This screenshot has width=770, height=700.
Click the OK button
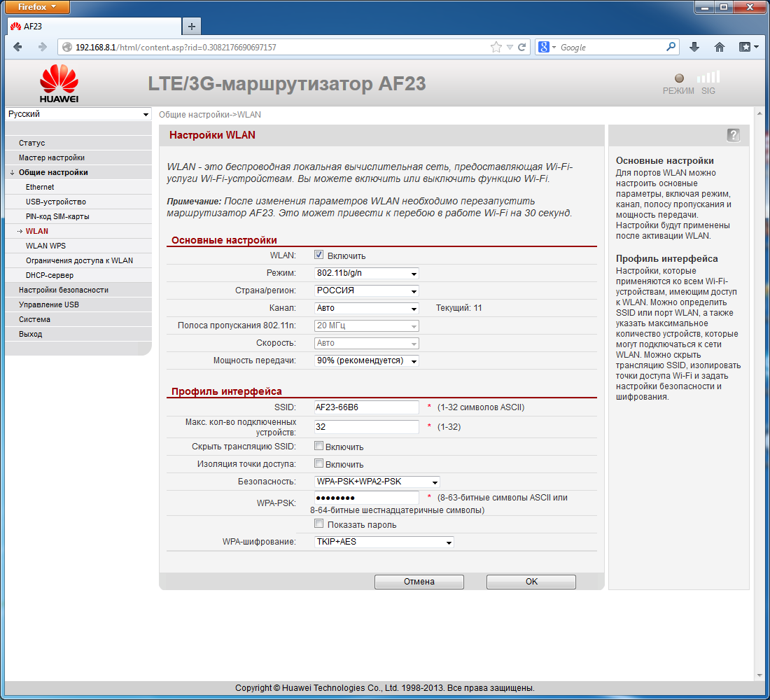coord(531,582)
